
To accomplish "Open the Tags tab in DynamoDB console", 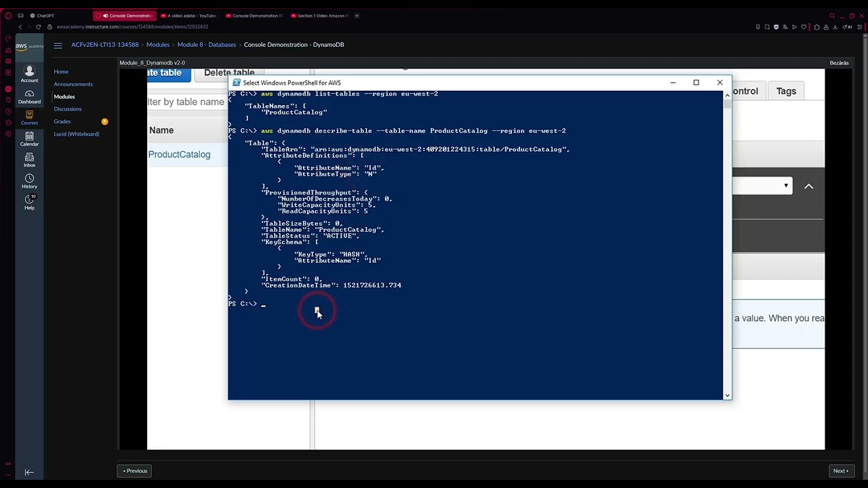I will click(786, 91).
